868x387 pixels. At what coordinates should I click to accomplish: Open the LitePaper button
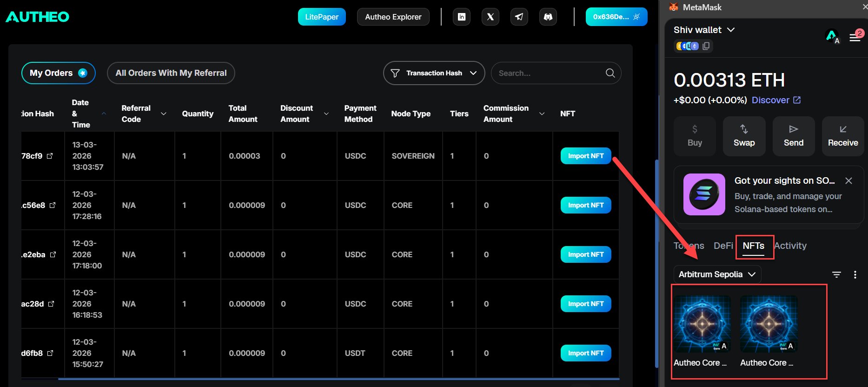tap(322, 17)
